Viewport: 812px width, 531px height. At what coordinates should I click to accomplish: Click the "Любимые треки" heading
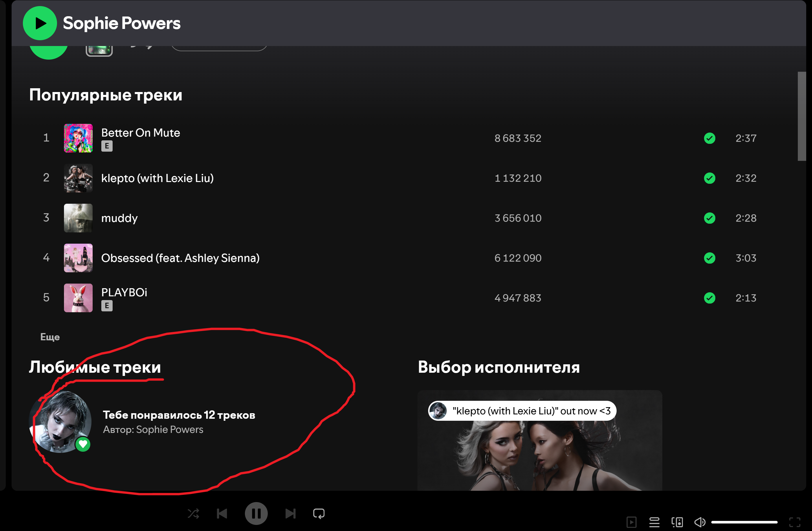tap(95, 367)
